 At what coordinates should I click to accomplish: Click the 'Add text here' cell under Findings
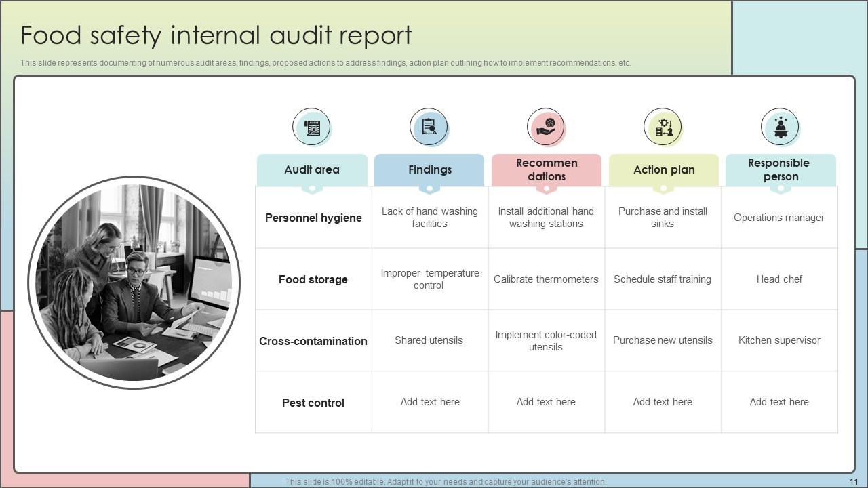click(430, 402)
